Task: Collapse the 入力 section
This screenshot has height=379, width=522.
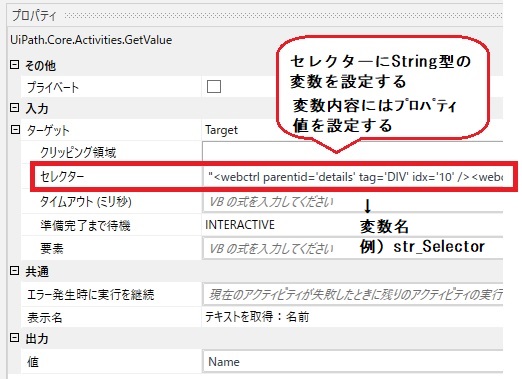Action: 14,107
